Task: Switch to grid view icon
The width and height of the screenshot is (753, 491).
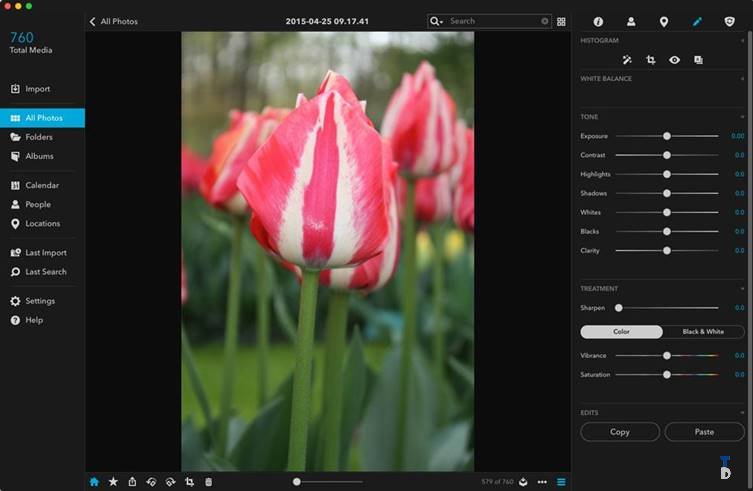Action: click(x=561, y=21)
